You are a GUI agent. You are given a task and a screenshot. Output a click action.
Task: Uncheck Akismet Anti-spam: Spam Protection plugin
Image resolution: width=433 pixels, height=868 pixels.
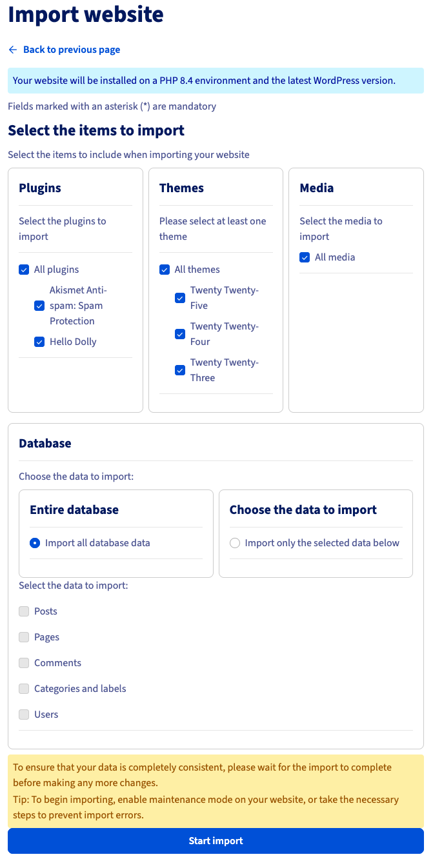(39, 305)
